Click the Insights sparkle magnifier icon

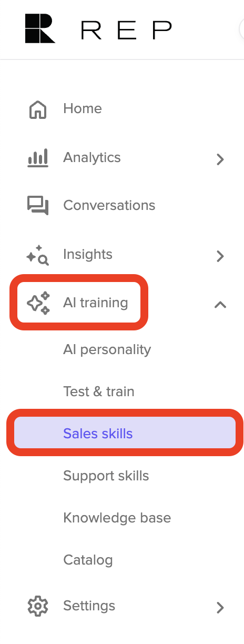(x=38, y=255)
